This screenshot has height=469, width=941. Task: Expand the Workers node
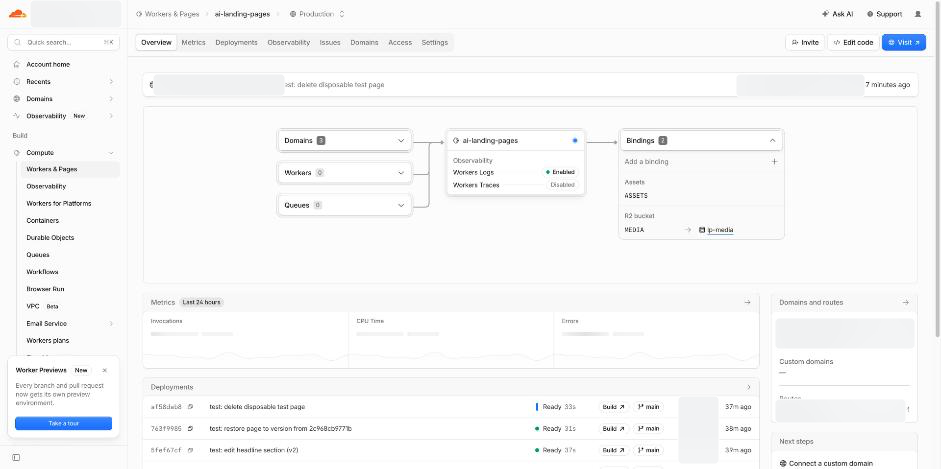click(x=401, y=173)
